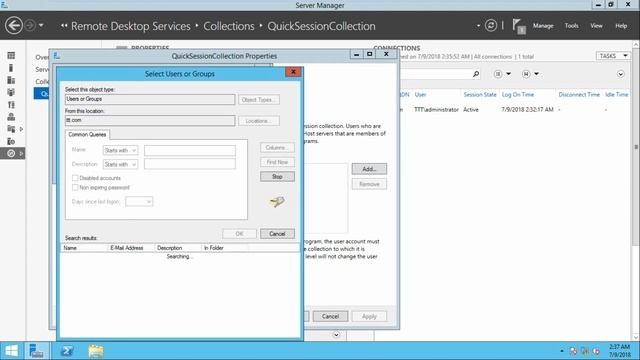Open Days since last logon dropdown
Screen dimensions: 640x360
[139, 202]
